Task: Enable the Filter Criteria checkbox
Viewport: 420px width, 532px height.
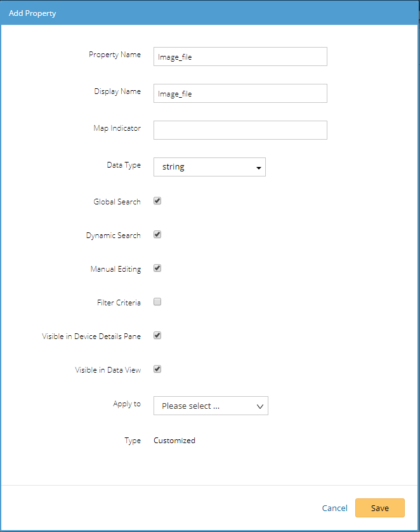Action: pyautogui.click(x=157, y=302)
